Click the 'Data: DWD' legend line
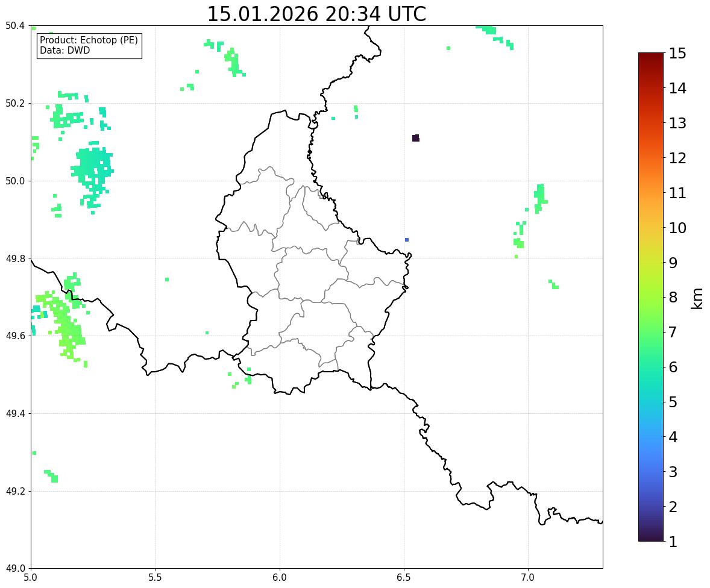Screen dimensions: 710x588 pyautogui.click(x=64, y=50)
